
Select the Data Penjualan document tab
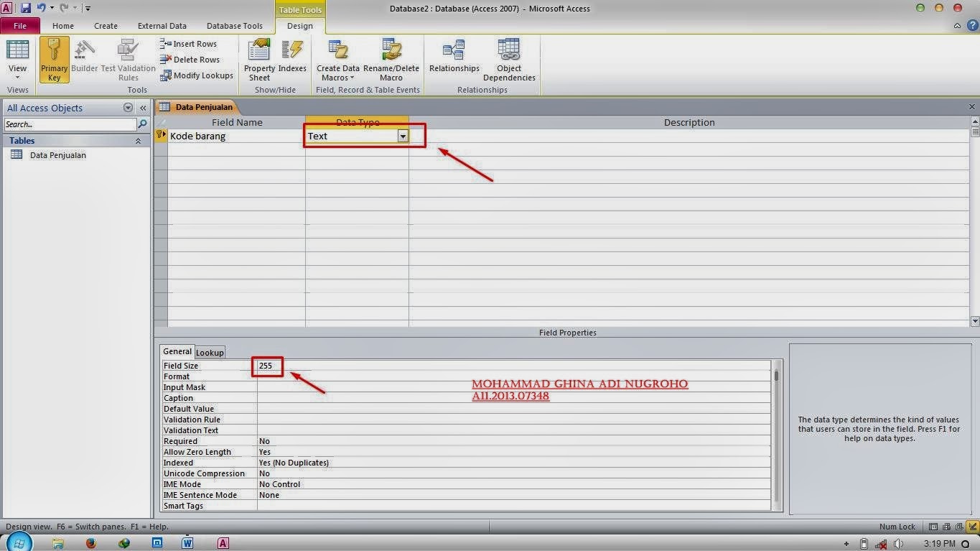pos(196,107)
